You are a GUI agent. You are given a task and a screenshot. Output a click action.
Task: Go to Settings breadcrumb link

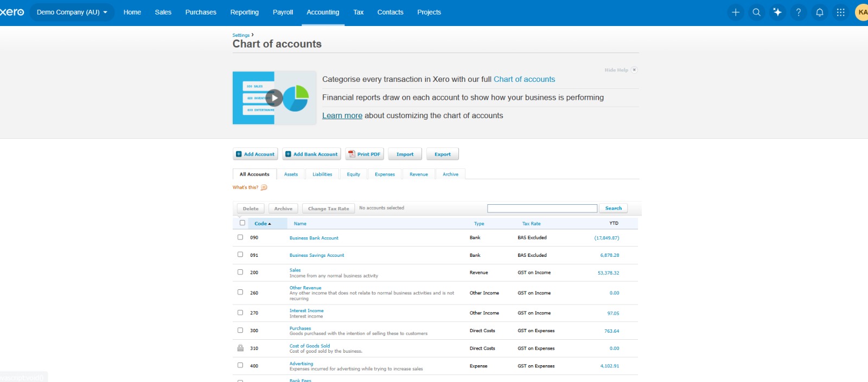click(x=241, y=35)
